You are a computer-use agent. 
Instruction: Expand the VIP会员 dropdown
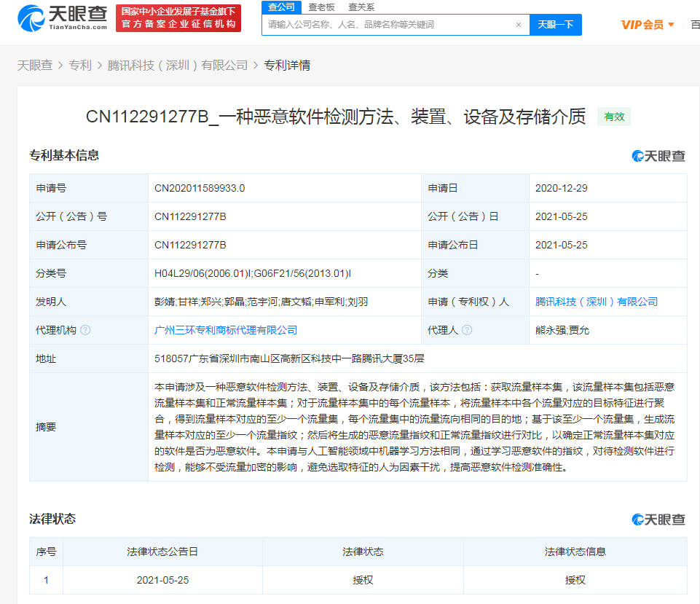[648, 25]
